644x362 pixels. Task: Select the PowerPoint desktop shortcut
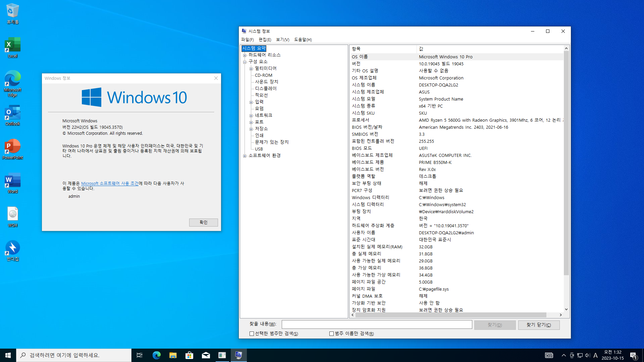[12, 149]
